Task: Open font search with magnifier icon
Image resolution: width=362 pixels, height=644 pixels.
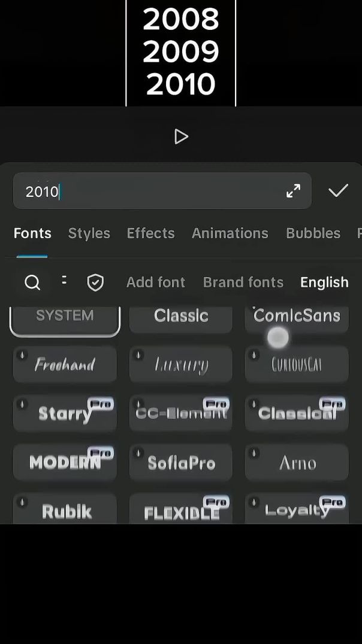Action: tap(32, 282)
